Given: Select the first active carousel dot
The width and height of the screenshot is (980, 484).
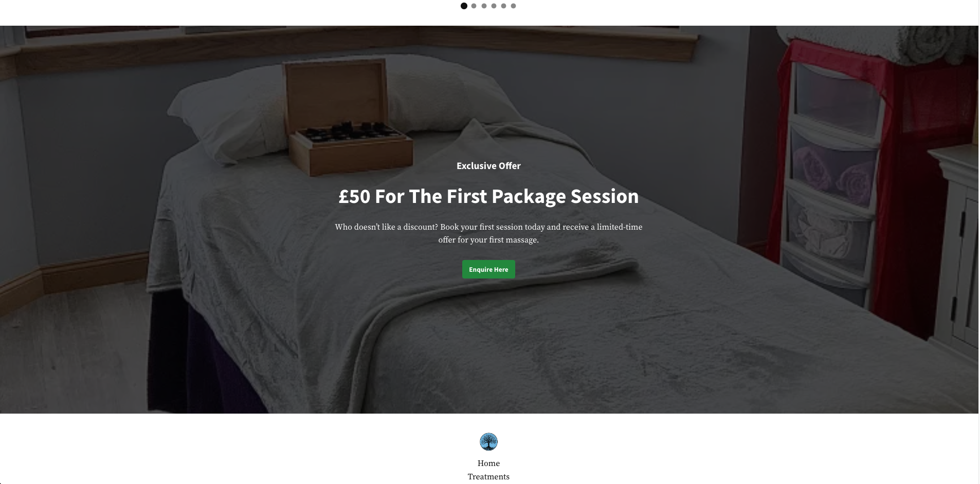Looking at the screenshot, I should tap(464, 6).
